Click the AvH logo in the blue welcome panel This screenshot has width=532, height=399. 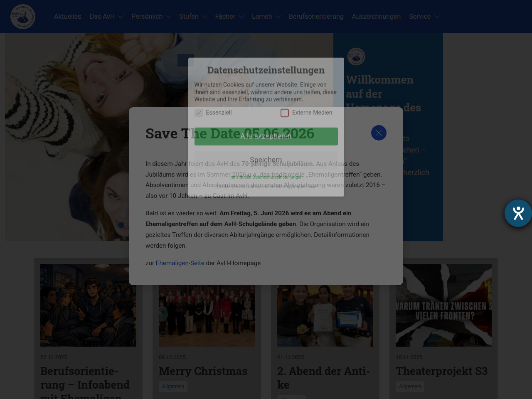click(356, 57)
